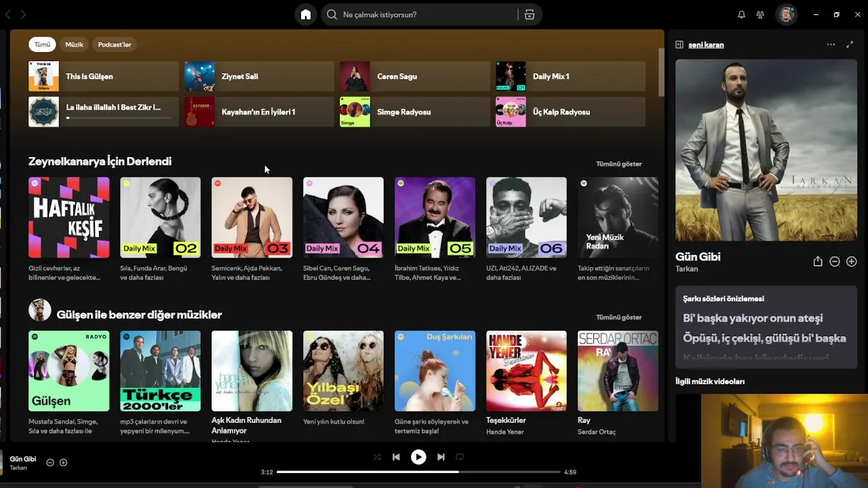The width and height of the screenshot is (868, 488).
Task: Open the Yılbaşı Özel playlist cover
Action: tap(343, 371)
